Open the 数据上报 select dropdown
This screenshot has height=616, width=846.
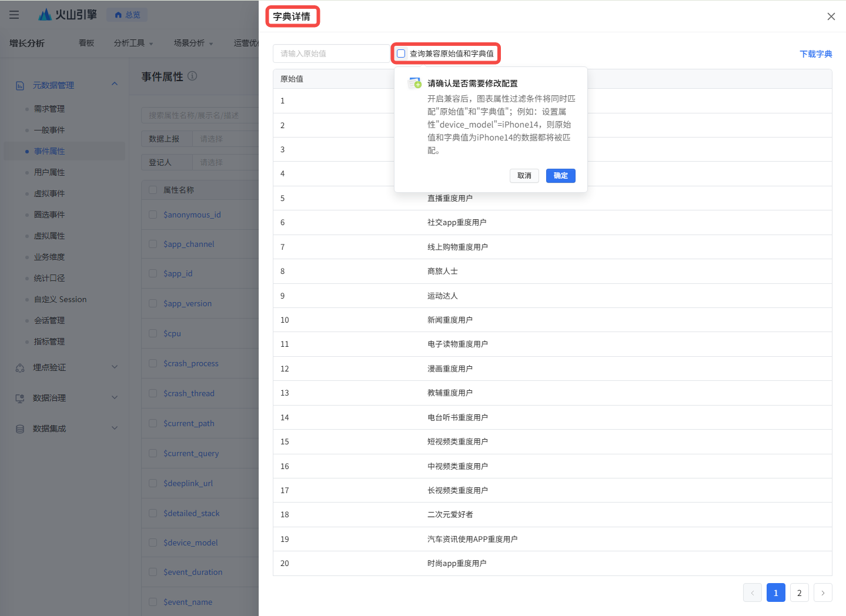point(225,139)
